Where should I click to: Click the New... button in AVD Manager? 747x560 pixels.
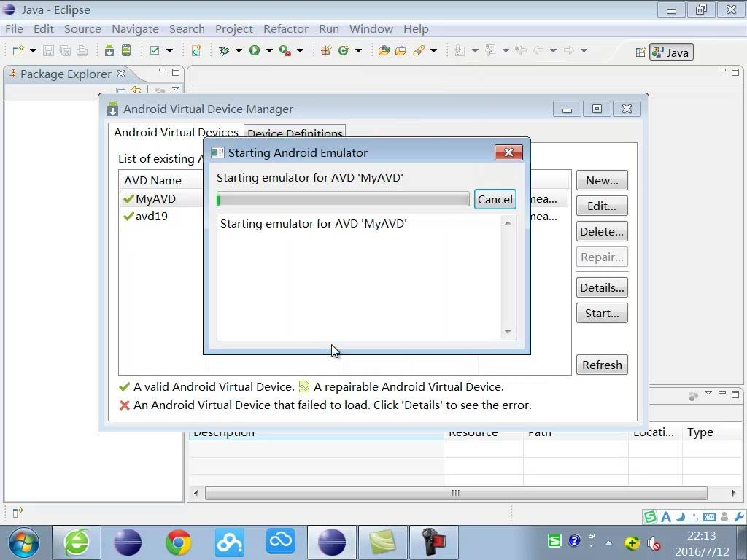[602, 181]
